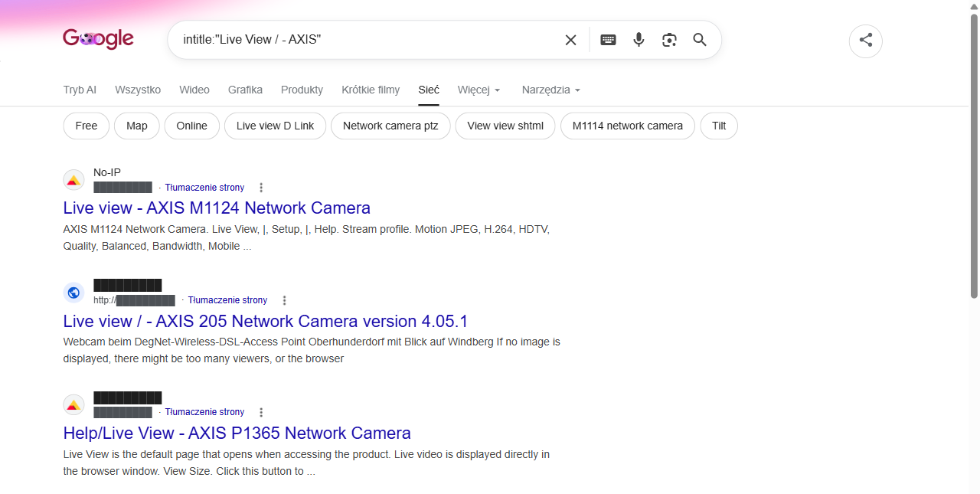This screenshot has height=494, width=980.
Task: Click Tłumaczenie strony for AXIS 205 result
Action: tap(227, 300)
